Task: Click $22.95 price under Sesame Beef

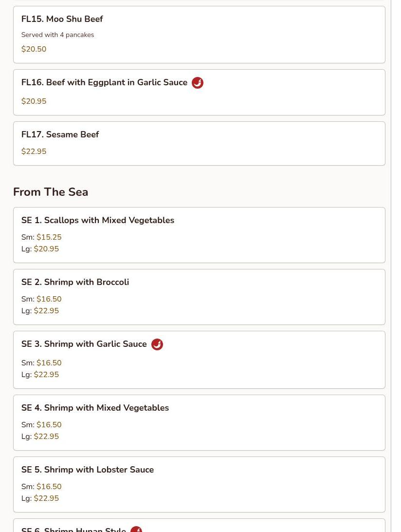Action: (x=34, y=152)
